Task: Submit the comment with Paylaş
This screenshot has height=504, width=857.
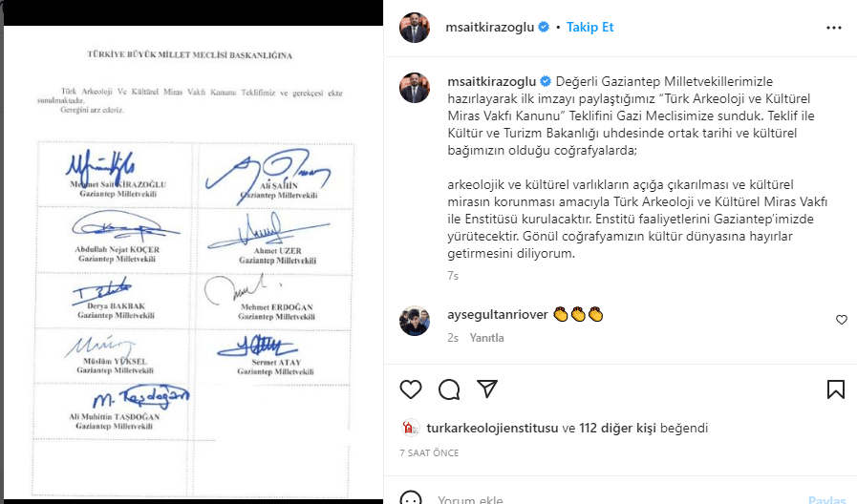Action: [827, 499]
